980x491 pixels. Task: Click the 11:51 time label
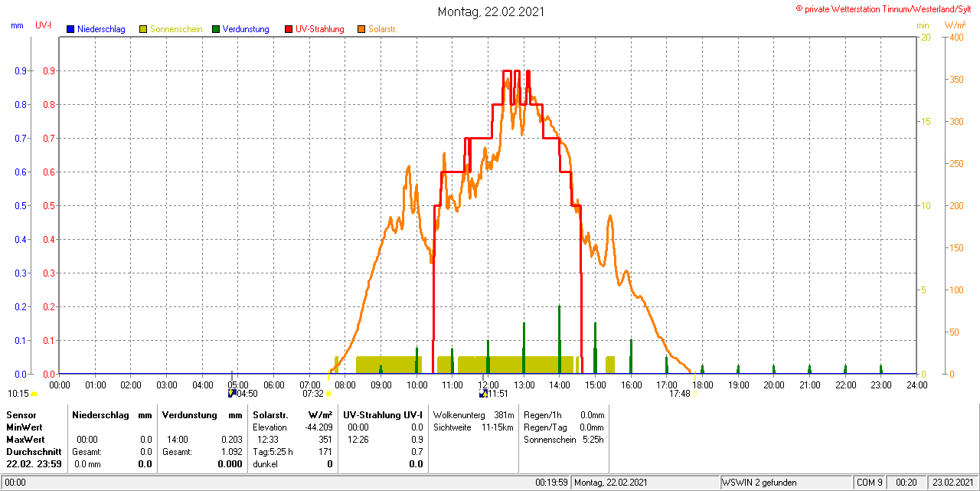click(x=498, y=394)
